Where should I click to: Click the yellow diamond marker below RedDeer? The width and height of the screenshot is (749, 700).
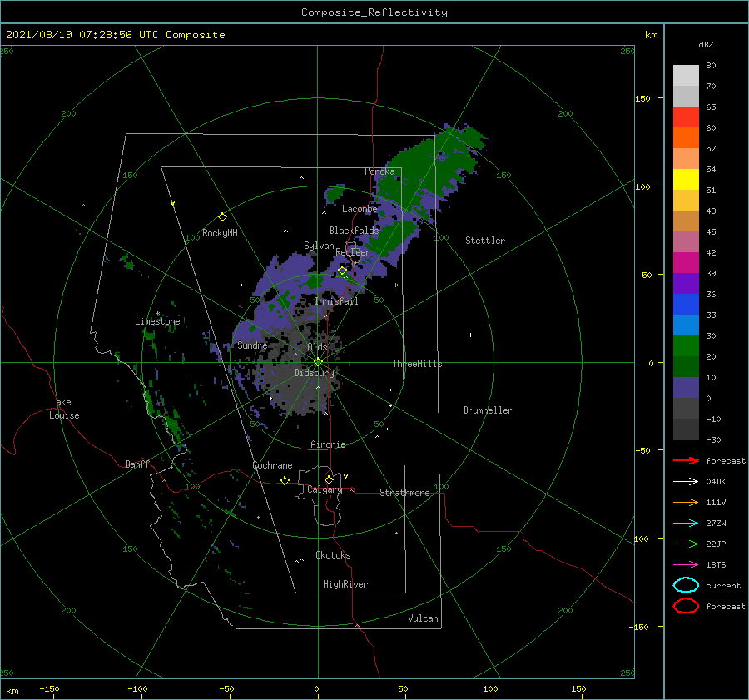click(x=343, y=271)
